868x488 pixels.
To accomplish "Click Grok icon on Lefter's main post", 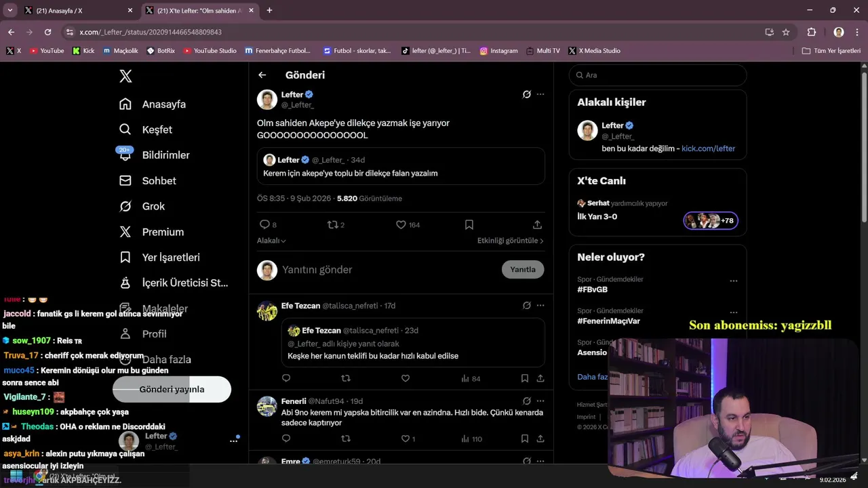I will click(x=526, y=94).
